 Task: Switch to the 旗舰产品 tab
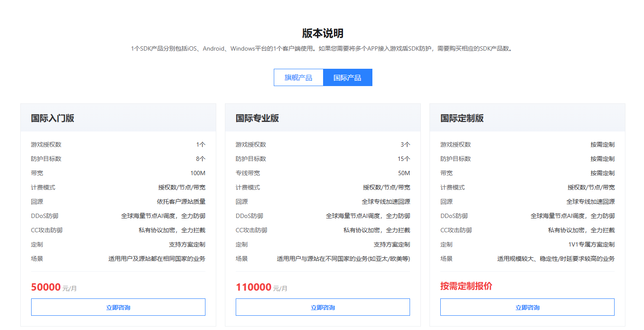click(298, 78)
